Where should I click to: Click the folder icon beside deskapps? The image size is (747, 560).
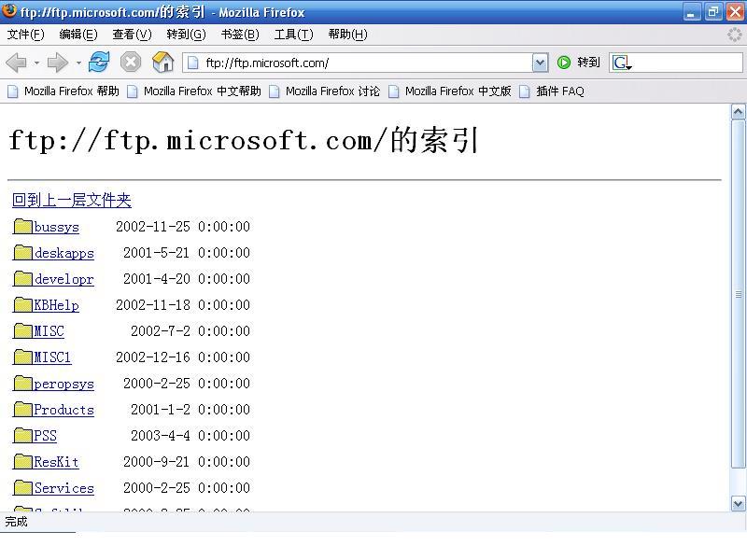[22, 252]
